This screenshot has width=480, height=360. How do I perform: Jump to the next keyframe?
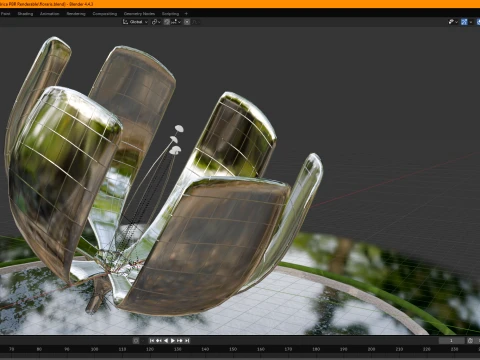point(180,340)
